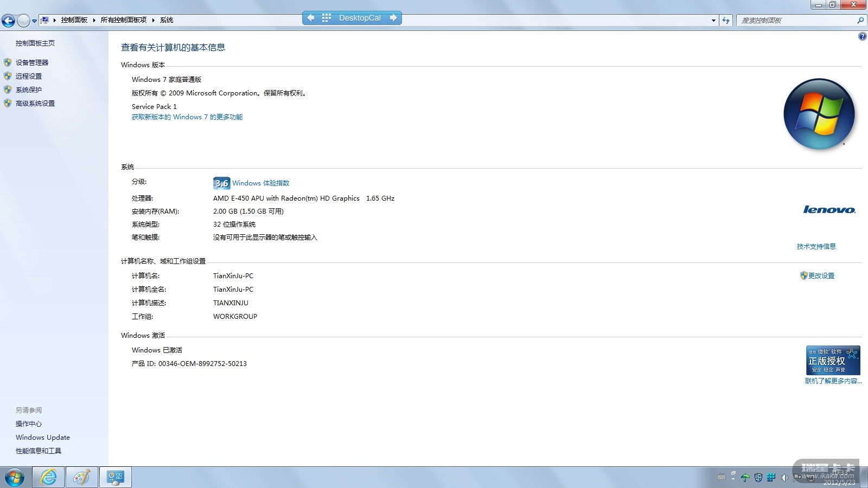Open 高级系统设置 from the sidebar
Screen dimensions: 868x488
coord(35,104)
